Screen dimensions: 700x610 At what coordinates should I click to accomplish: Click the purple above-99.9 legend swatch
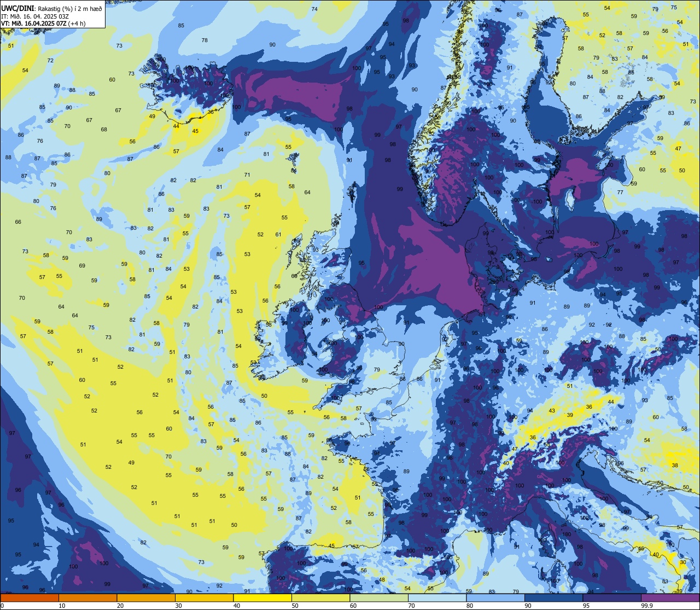(670, 597)
